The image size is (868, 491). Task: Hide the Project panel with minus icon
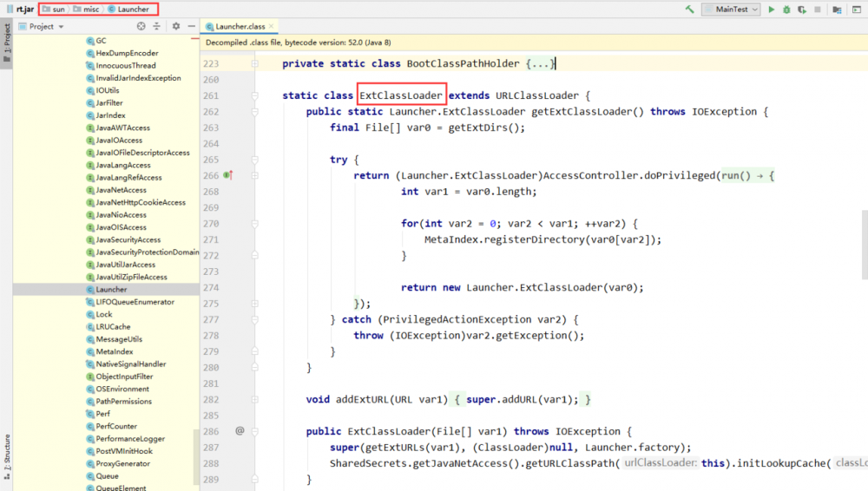coord(192,26)
